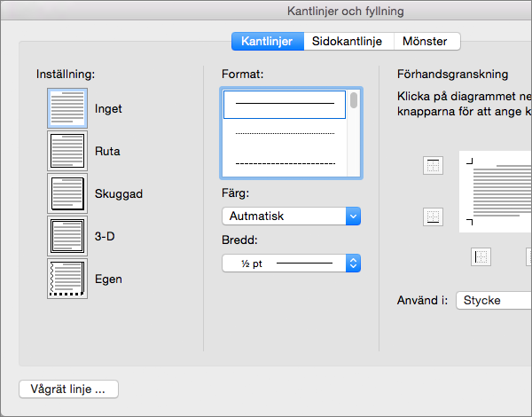532x417 pixels.
Task: Choose the 3-D border setting icon
Action: point(67,236)
